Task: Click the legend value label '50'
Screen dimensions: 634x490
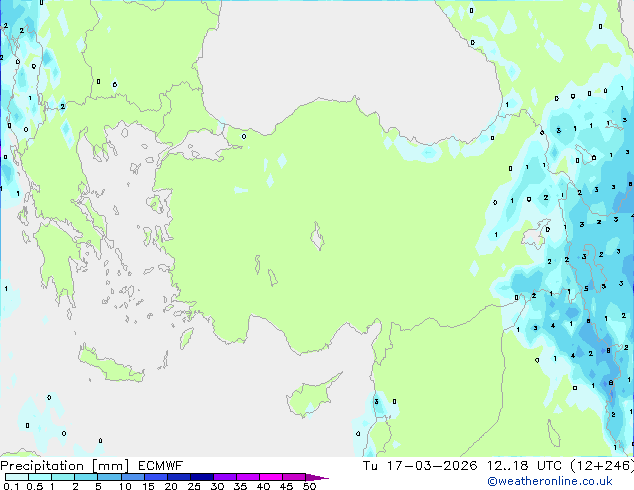Action: (309, 486)
